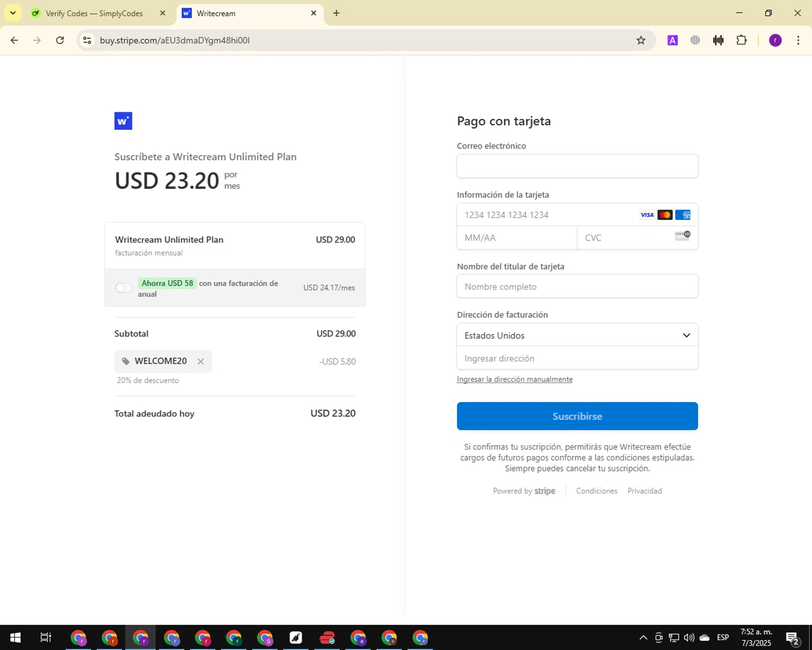
Task: Click the OneDrive cloud tray icon
Action: [704, 638]
